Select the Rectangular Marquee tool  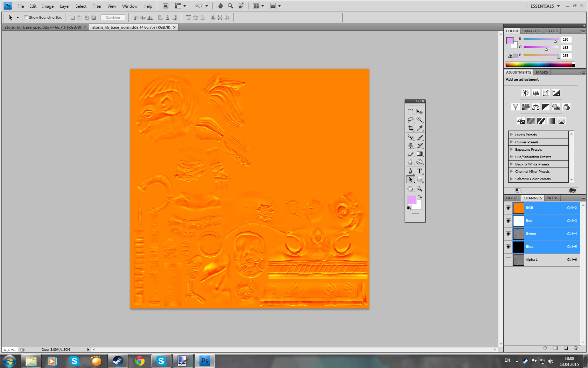point(411,112)
